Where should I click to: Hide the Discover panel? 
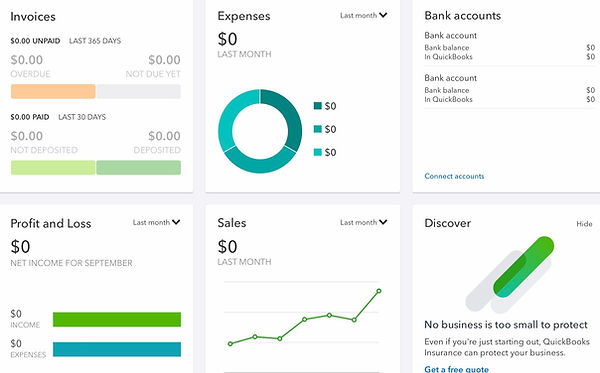point(584,224)
